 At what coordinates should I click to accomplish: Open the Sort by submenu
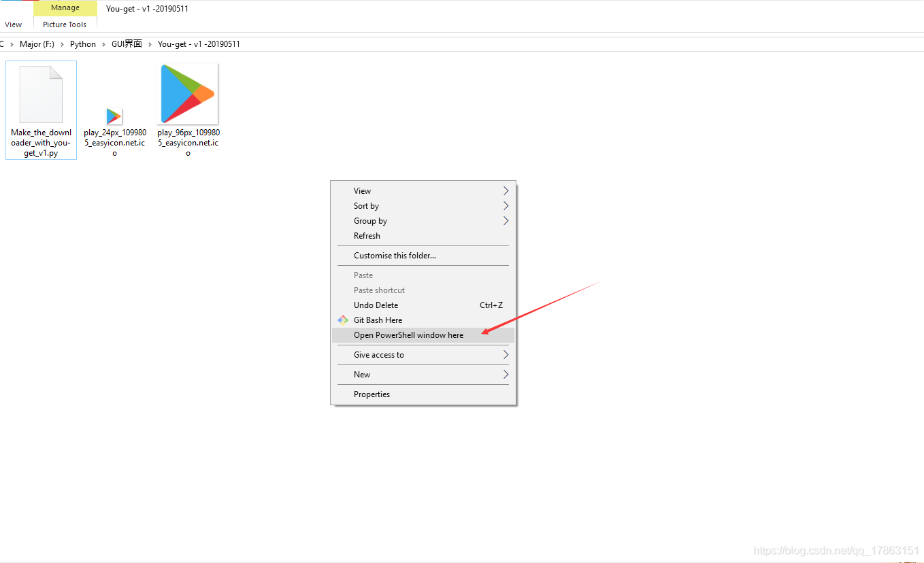423,206
